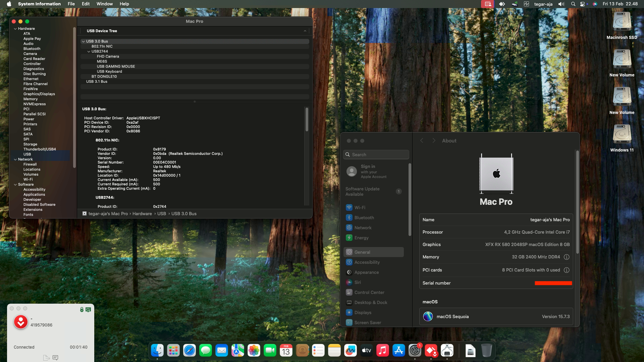The height and width of the screenshot is (362, 644).
Task: Open Finder from the Dock
Action: click(x=157, y=351)
